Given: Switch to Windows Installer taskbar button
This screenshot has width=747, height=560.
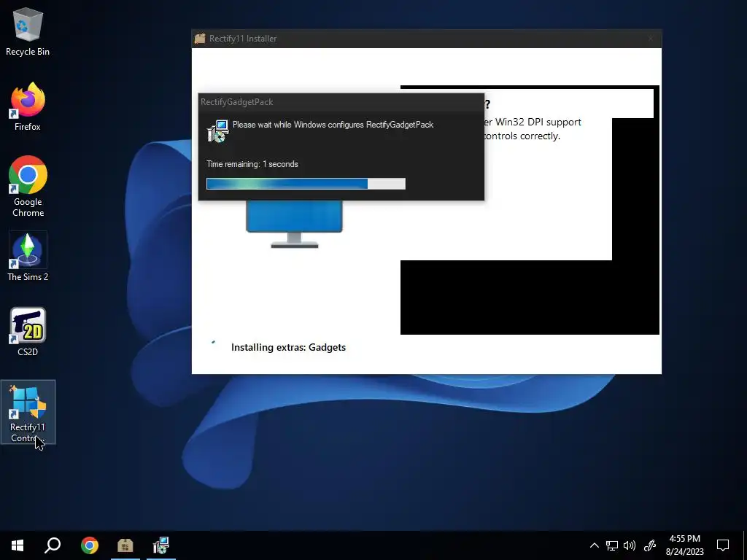Looking at the screenshot, I should point(161,545).
